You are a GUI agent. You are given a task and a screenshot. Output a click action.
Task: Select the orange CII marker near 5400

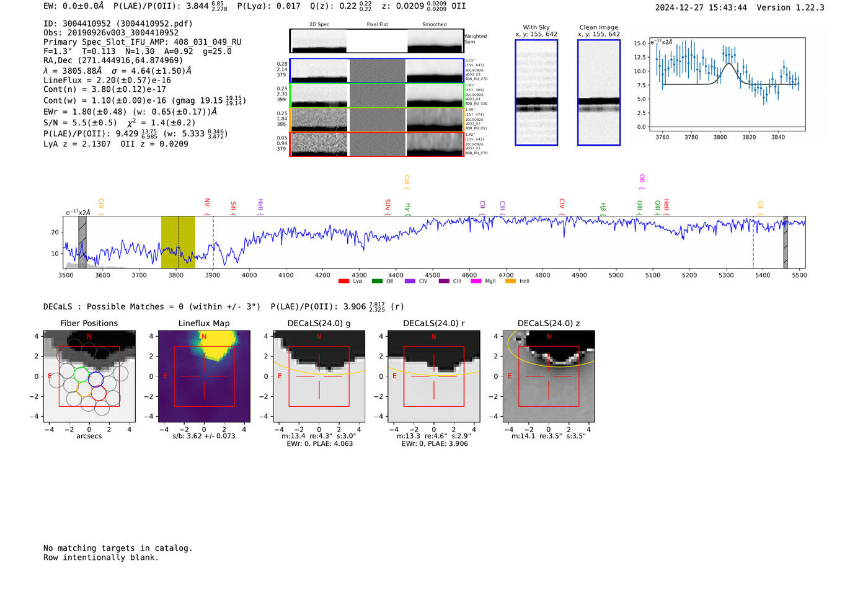(761, 208)
